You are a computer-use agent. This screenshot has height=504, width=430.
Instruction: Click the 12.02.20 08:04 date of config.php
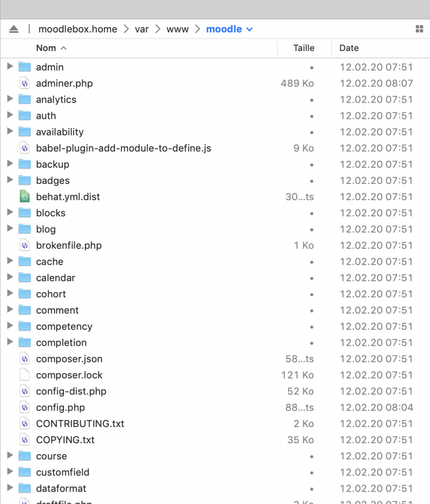pyautogui.click(x=376, y=408)
